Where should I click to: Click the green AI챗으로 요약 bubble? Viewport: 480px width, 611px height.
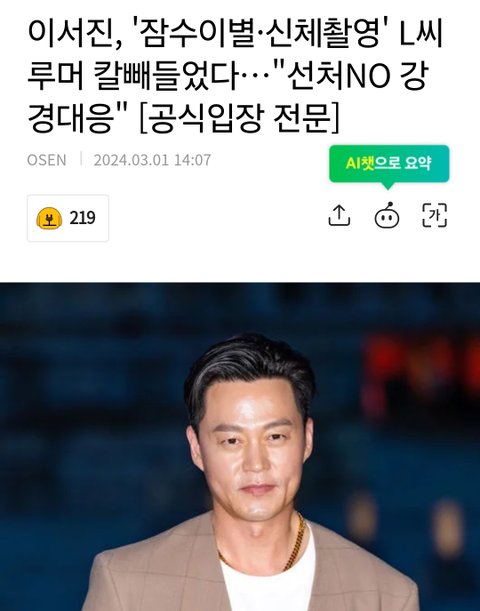389,164
